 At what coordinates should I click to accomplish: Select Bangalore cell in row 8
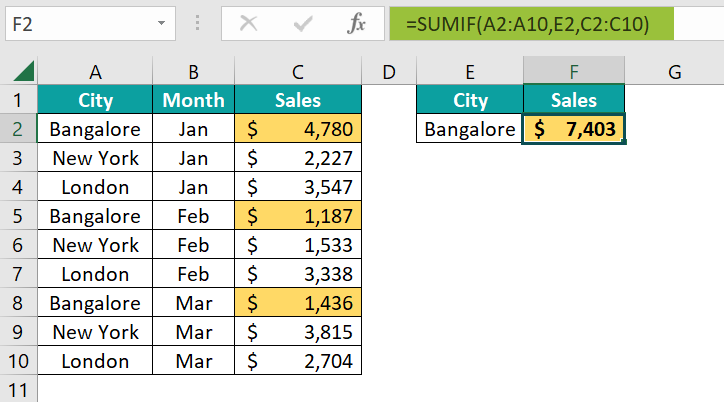point(95,303)
